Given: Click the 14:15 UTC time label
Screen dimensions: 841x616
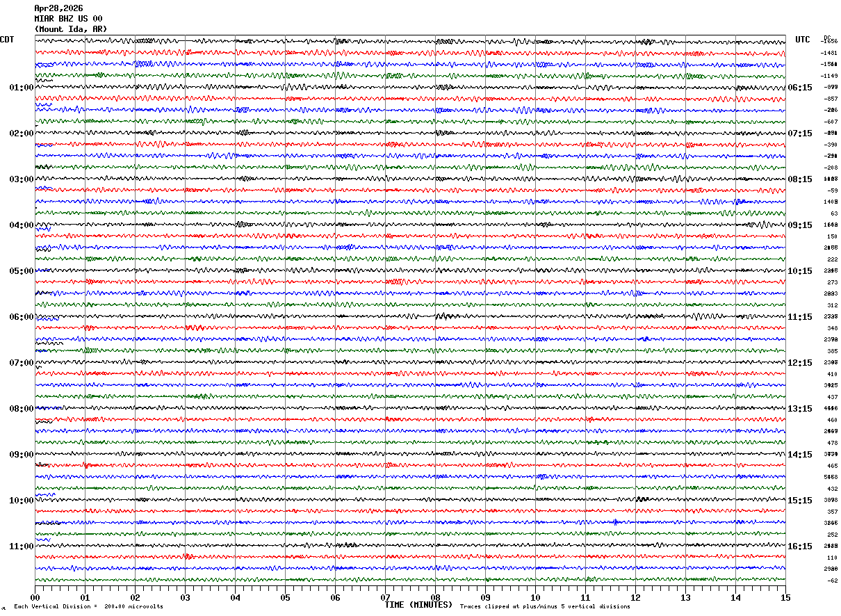Looking at the screenshot, I should pyautogui.click(x=800, y=455).
